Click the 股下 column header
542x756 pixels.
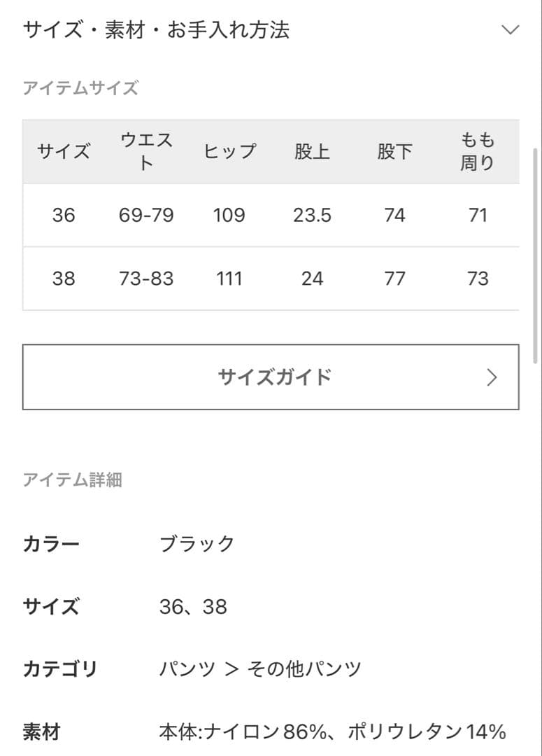point(395,152)
